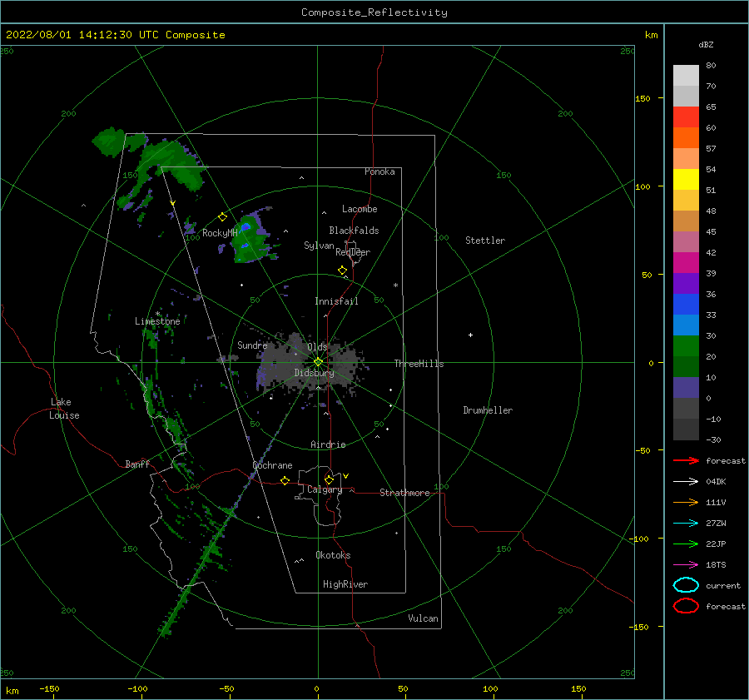749x700 pixels.
Task: Click the red forecast arrow in the legend
Action: tap(686, 460)
